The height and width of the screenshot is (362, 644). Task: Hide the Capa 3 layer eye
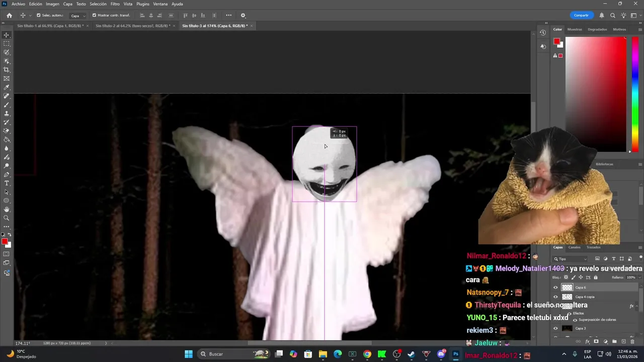[x=555, y=328]
